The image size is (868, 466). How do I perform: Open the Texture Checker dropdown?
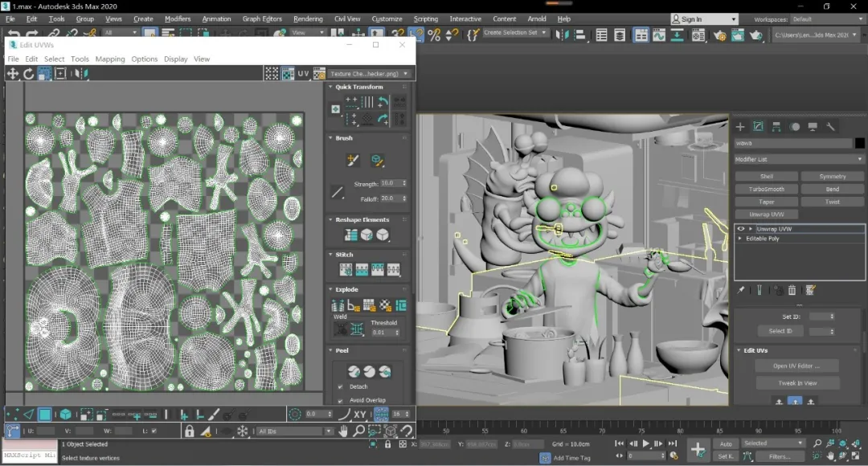coord(370,74)
